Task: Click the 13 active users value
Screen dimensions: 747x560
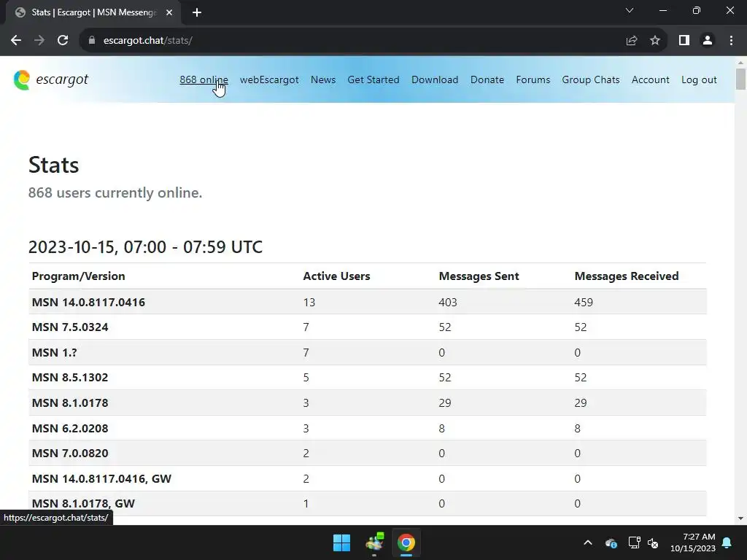Action: [309, 302]
